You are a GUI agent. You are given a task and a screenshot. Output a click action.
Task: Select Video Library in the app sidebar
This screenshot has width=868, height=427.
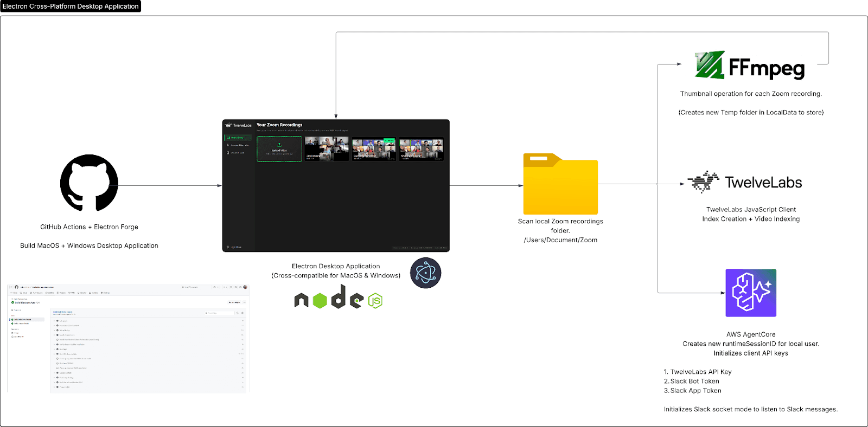click(238, 138)
